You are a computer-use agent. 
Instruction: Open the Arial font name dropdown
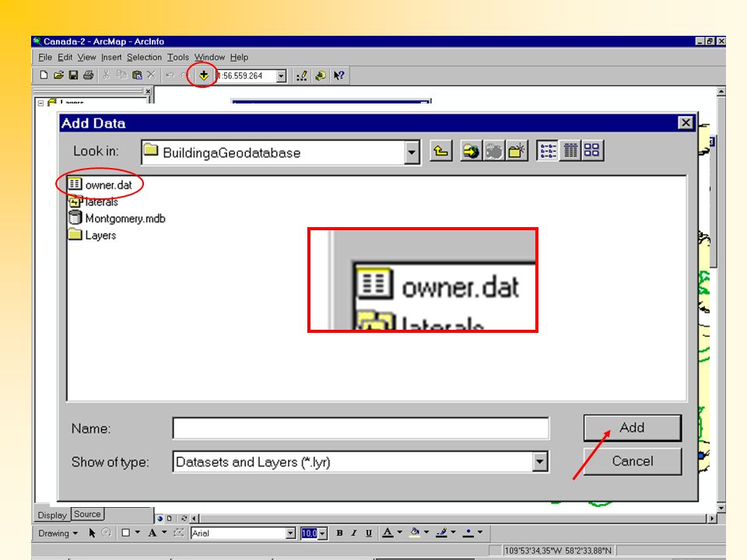[290, 534]
